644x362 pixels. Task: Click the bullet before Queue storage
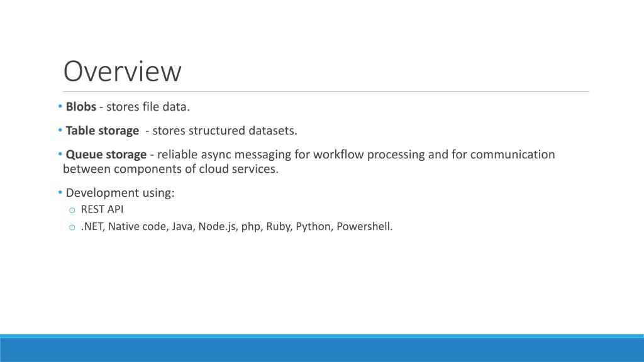coord(60,155)
